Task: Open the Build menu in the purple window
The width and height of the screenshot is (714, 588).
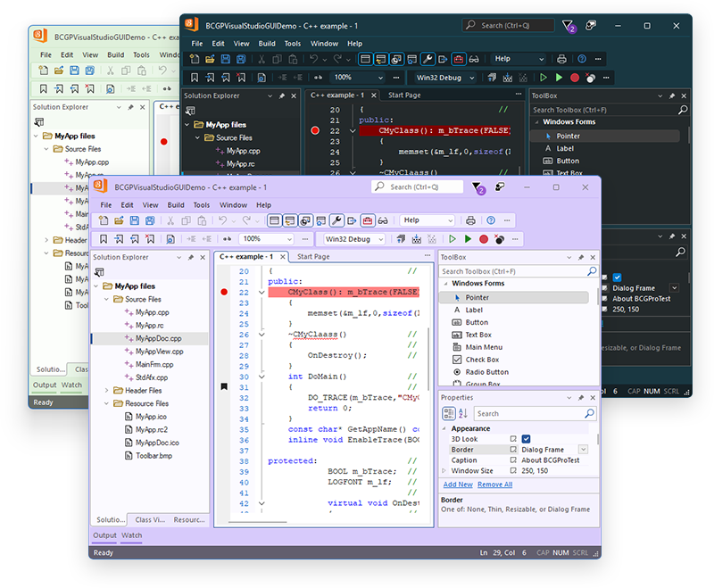Action: (176, 205)
